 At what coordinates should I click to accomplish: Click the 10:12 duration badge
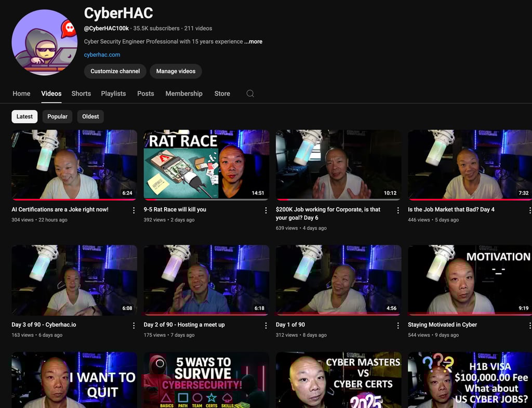390,193
